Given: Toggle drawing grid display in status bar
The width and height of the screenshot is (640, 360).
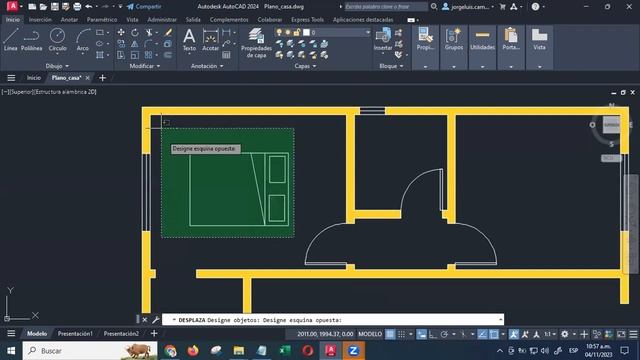Looking at the screenshot, I should (x=390, y=334).
